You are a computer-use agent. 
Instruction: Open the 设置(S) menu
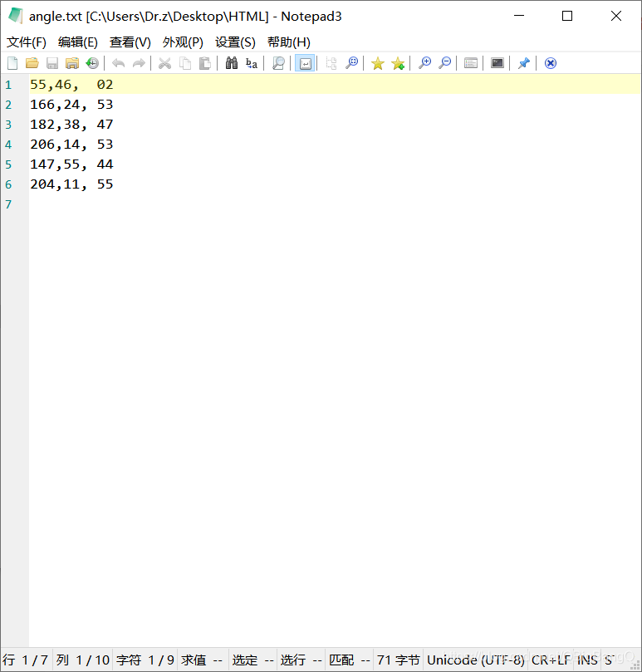(235, 42)
